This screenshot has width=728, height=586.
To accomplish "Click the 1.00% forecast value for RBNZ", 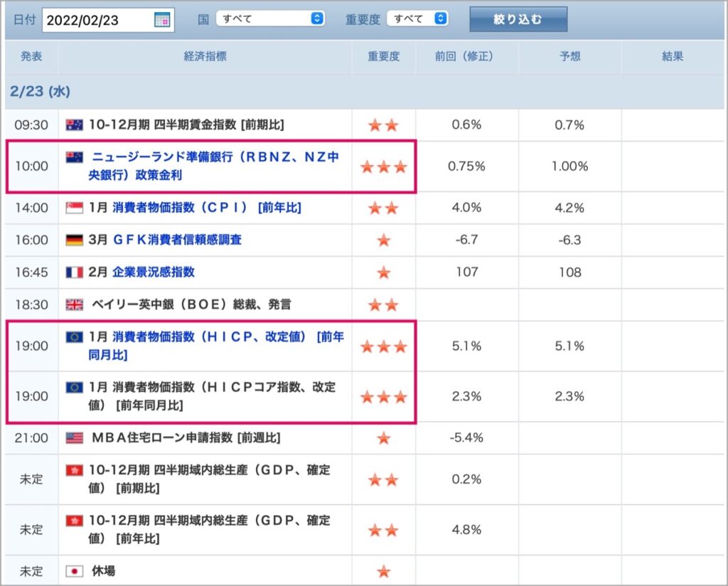I will (569, 166).
